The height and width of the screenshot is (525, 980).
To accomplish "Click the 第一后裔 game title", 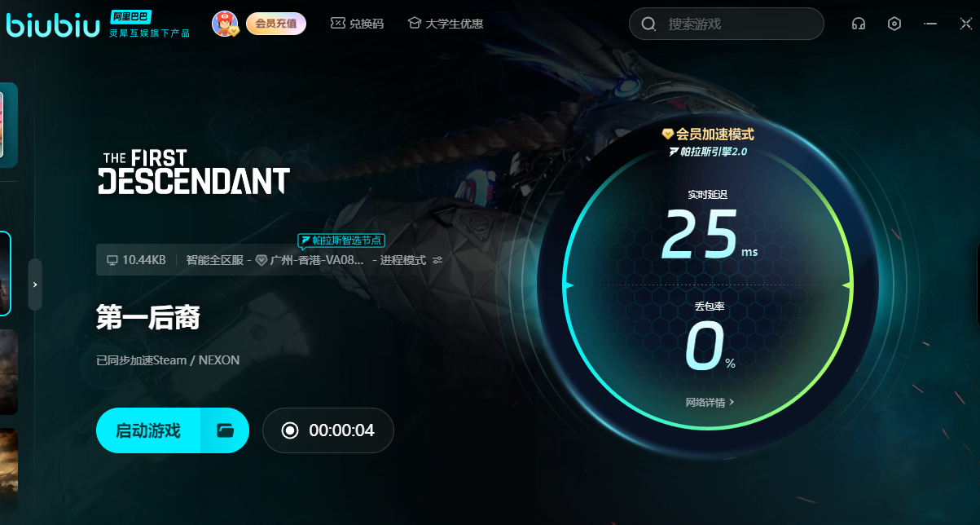I will (x=148, y=317).
